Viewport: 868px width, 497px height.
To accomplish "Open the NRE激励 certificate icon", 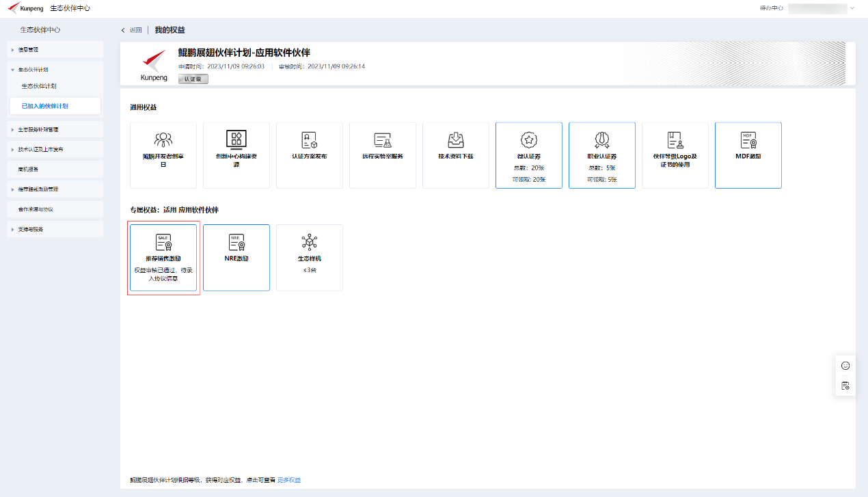I will click(x=236, y=242).
